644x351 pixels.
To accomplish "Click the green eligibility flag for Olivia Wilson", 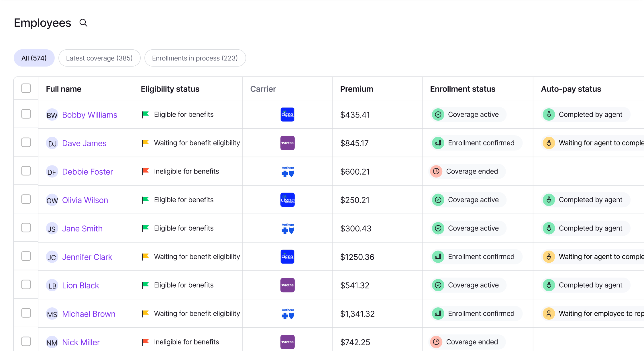I will point(146,199).
